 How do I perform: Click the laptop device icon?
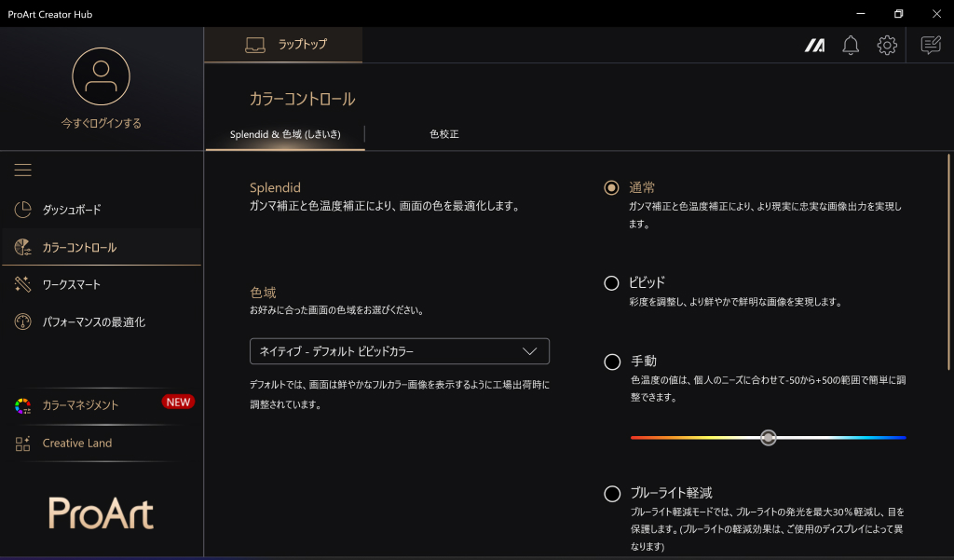[255, 45]
